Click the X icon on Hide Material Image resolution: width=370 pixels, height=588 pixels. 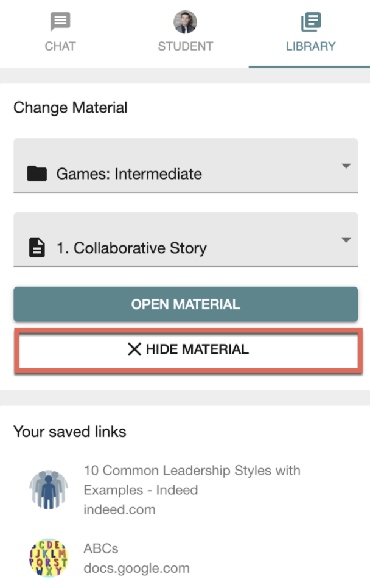point(134,349)
